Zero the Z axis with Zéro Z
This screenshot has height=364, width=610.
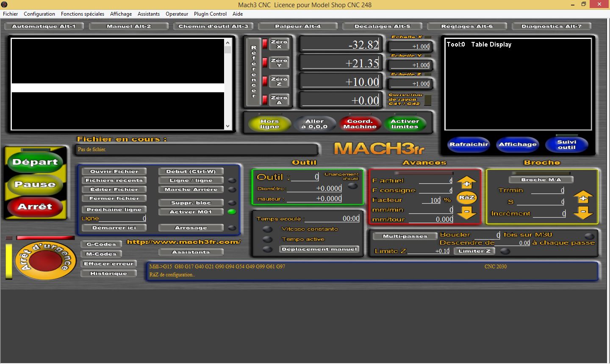279,81
